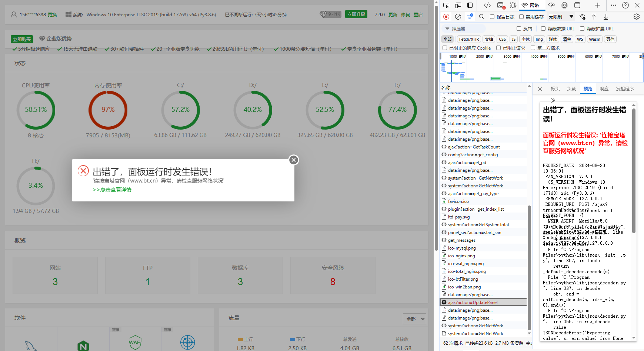Image resolution: width=644 pixels, height=351 pixels.
Task: Click the 重启 restart link
Action: 418,14
